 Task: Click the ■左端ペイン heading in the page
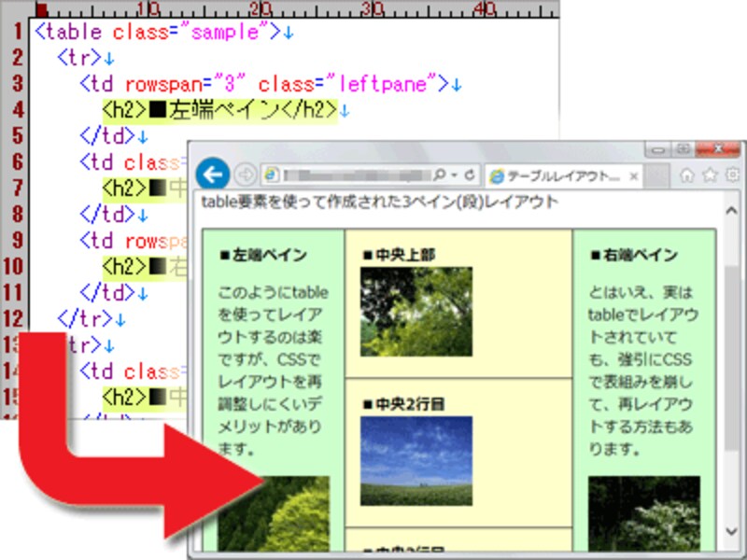click(x=263, y=255)
